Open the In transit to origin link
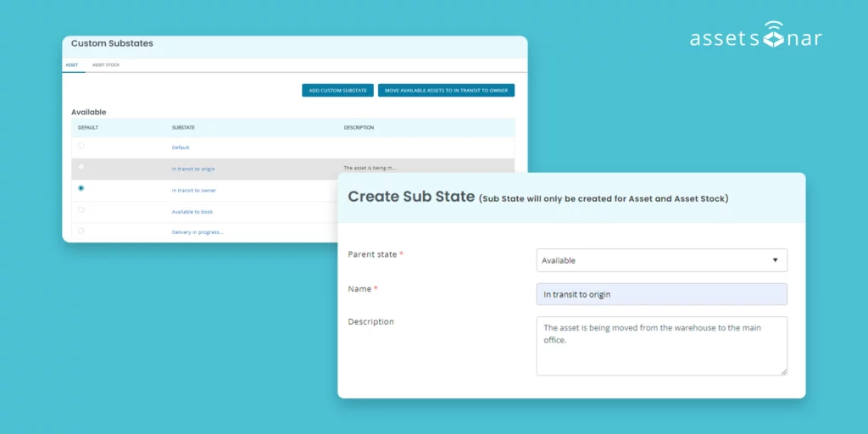 click(x=193, y=169)
